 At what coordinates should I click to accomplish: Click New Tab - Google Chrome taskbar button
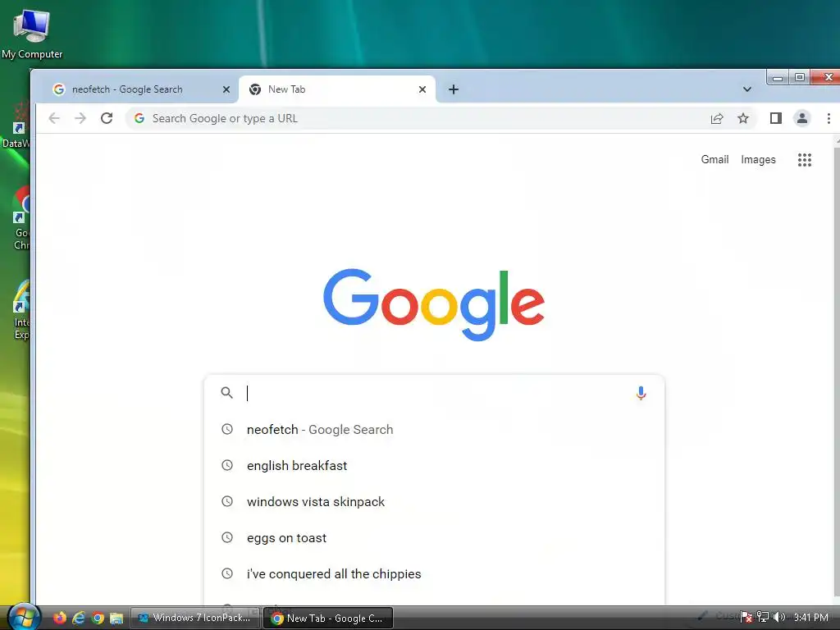328,618
